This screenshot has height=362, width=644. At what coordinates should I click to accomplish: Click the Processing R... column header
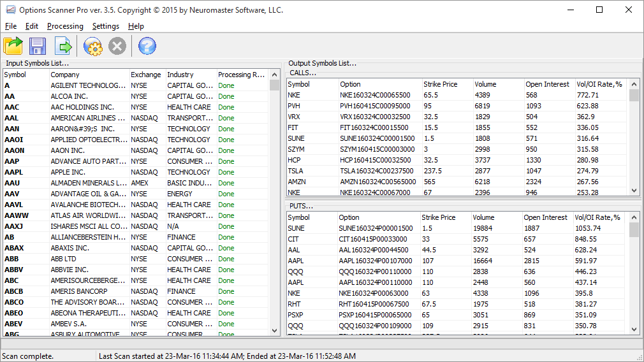pyautogui.click(x=242, y=75)
